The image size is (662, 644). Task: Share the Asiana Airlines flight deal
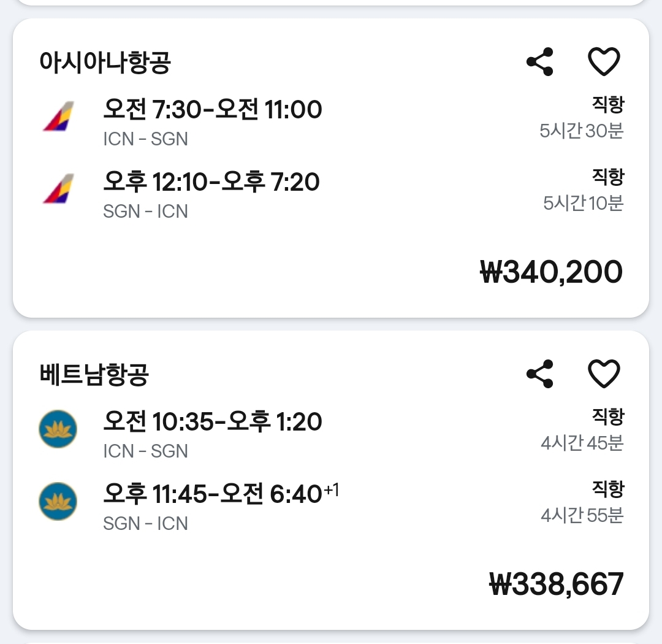pyautogui.click(x=540, y=62)
